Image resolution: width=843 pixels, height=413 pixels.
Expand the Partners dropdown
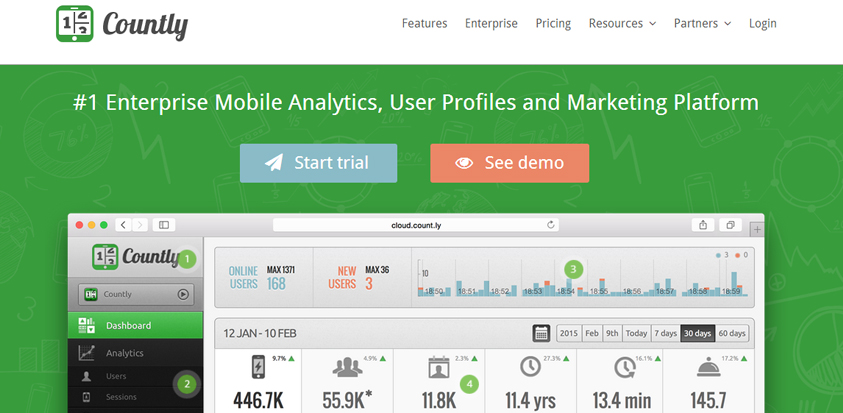pyautogui.click(x=702, y=23)
